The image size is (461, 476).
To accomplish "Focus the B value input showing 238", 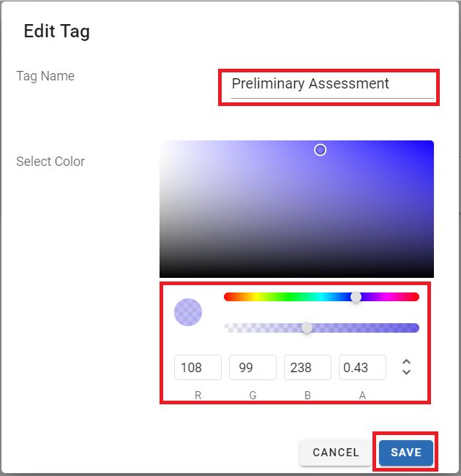I will coord(307,368).
